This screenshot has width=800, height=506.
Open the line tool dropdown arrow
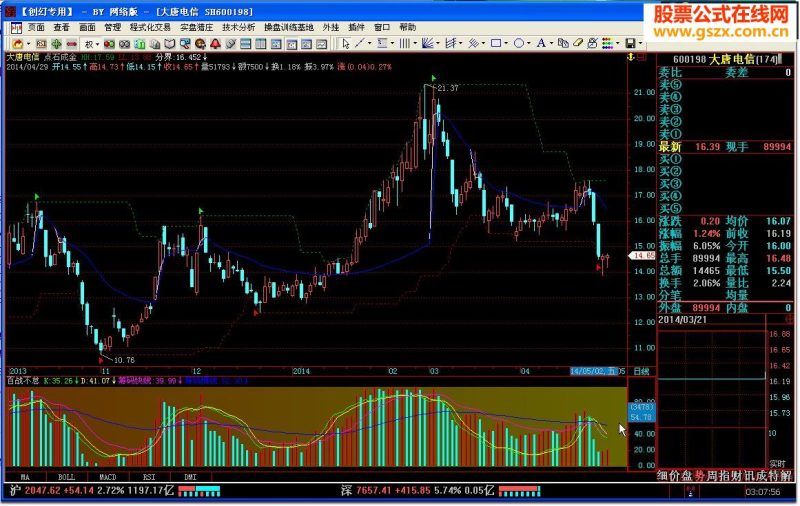coord(369,43)
